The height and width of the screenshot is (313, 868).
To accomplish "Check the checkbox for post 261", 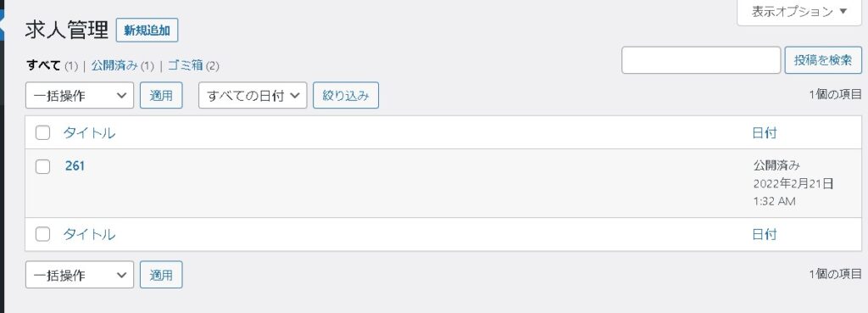I will tap(42, 166).
